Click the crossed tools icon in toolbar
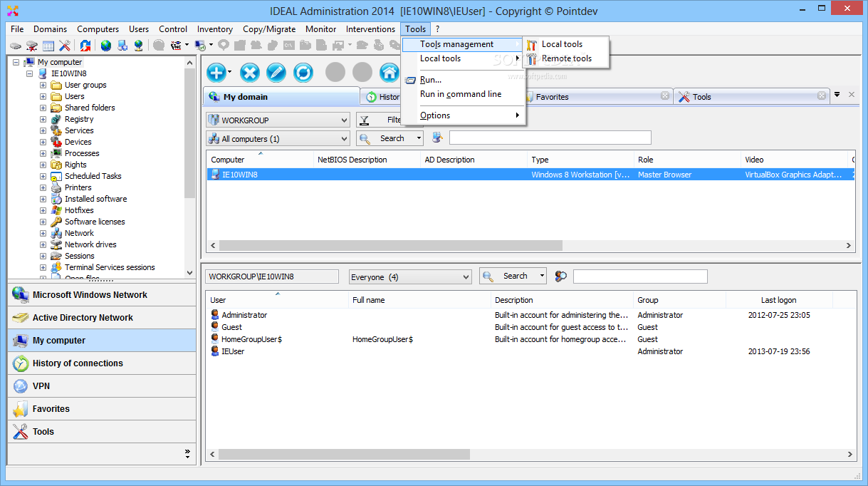 point(65,46)
